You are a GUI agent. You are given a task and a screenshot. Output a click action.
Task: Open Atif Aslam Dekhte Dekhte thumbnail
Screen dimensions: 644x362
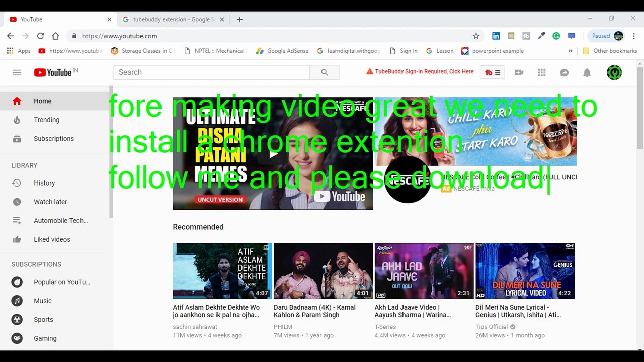222,271
